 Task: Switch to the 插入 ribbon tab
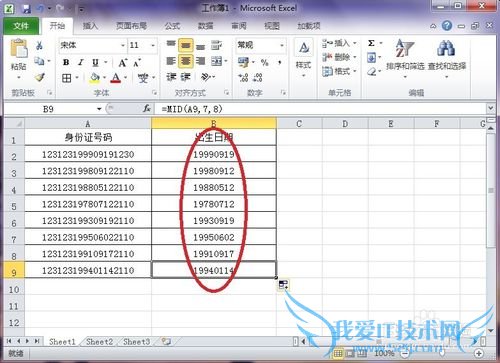[90, 26]
